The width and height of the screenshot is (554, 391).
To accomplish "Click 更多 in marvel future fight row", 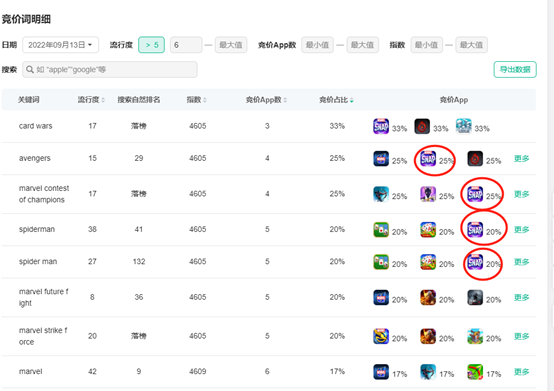I will point(521,297).
